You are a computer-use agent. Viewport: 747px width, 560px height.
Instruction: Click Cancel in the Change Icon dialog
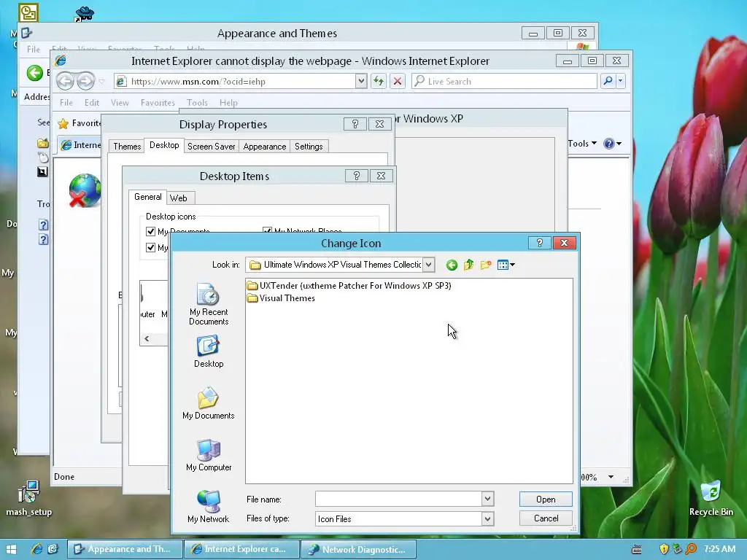(x=546, y=518)
